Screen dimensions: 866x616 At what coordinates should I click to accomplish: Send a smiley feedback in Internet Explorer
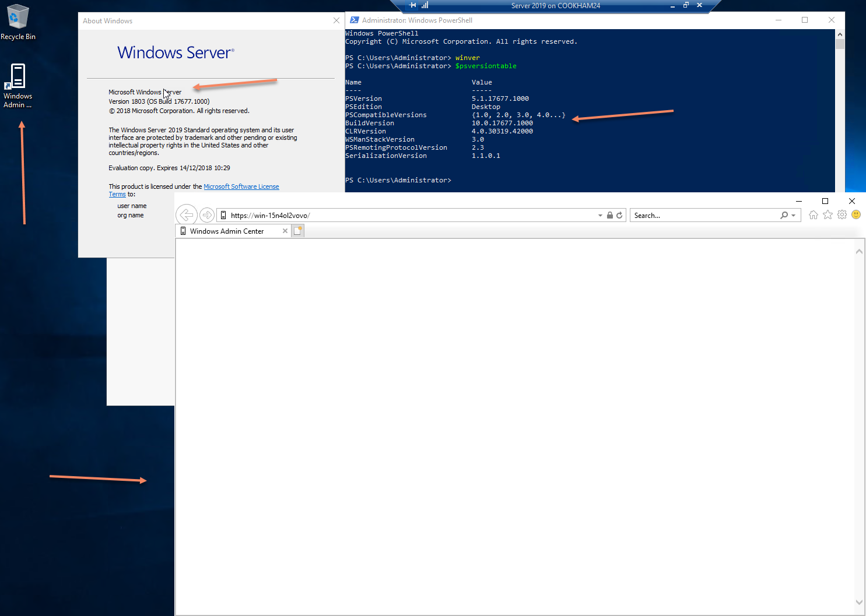tap(856, 214)
